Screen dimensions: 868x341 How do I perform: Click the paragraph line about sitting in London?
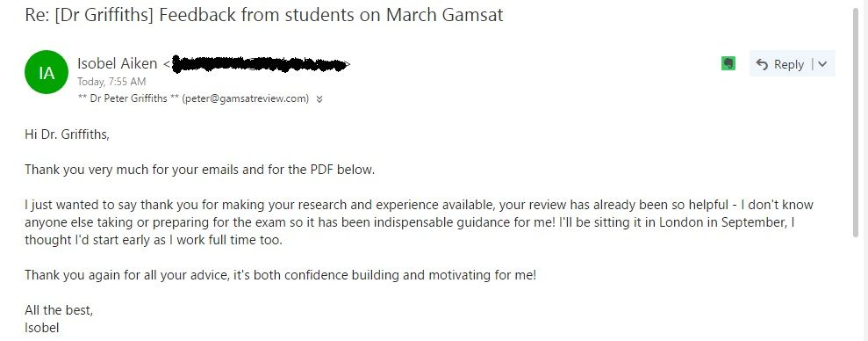(410, 222)
